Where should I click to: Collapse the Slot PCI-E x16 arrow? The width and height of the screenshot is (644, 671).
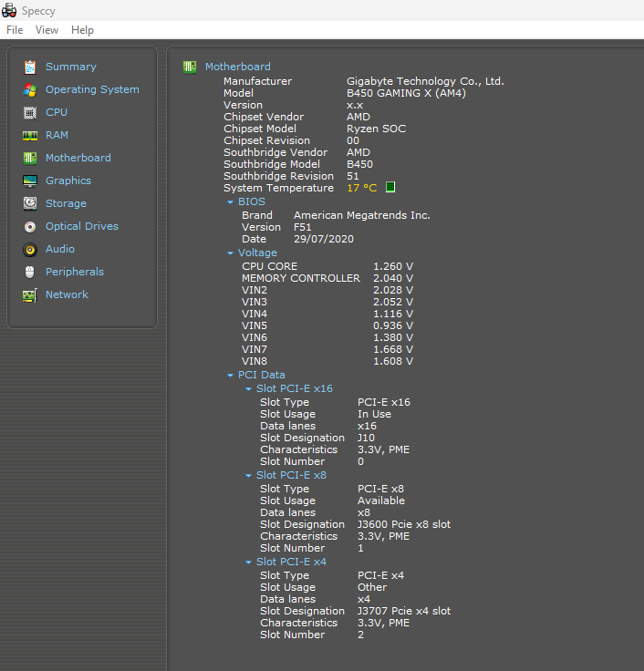(248, 389)
